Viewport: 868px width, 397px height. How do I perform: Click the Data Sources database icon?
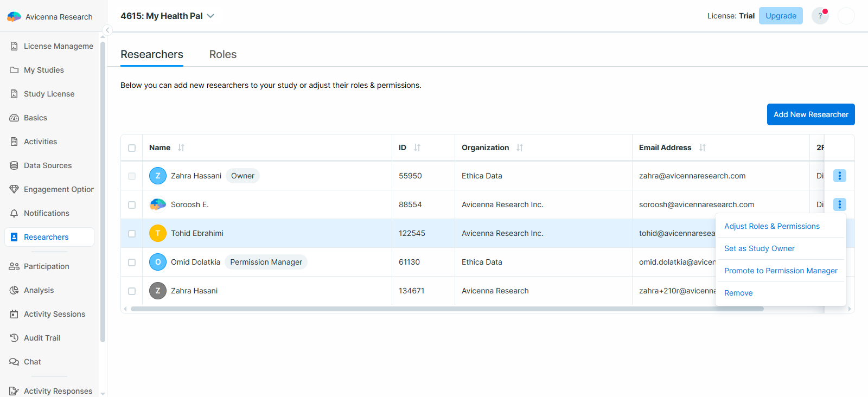[14, 165]
